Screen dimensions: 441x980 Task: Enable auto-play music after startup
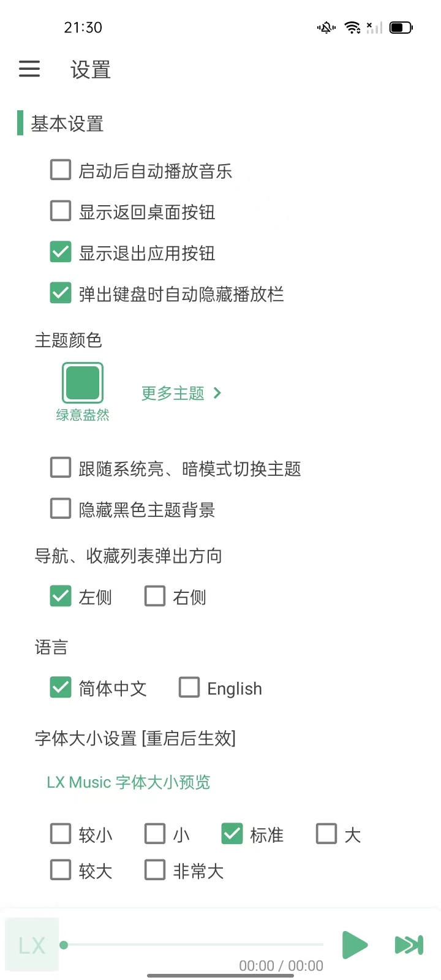(x=61, y=170)
